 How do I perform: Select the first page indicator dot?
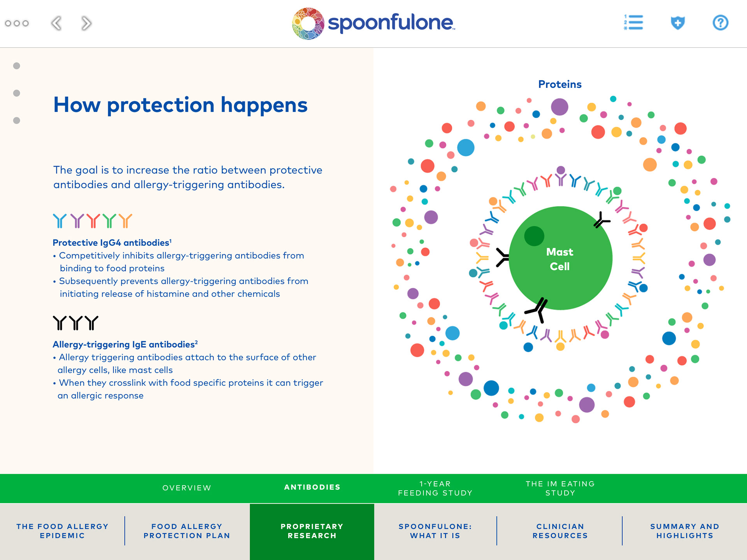coord(17,66)
